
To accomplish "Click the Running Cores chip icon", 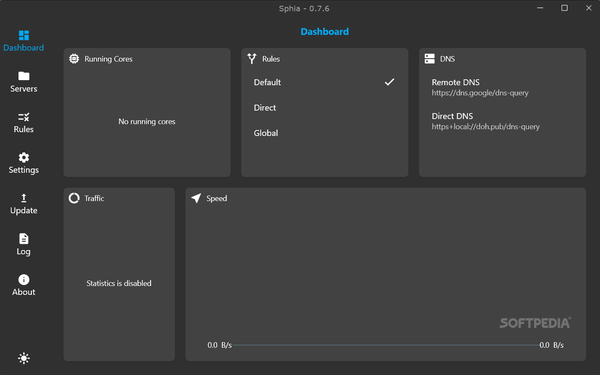I will tap(74, 59).
